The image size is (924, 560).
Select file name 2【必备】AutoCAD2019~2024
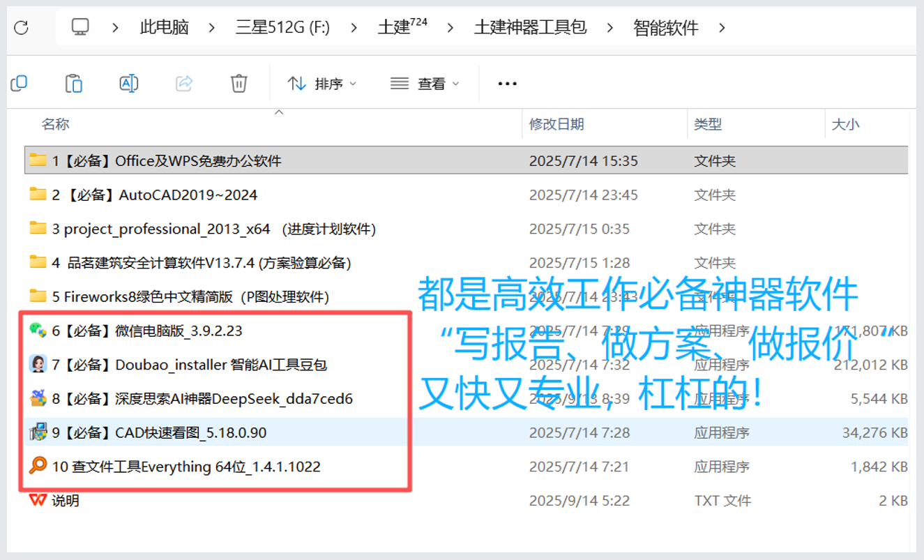point(155,195)
